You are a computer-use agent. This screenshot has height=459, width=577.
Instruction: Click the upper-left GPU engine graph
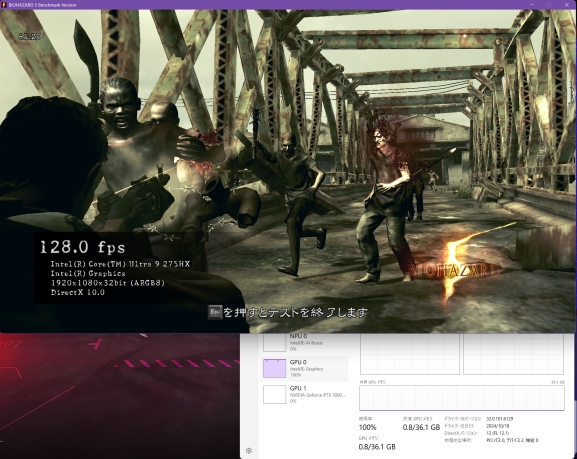click(410, 354)
